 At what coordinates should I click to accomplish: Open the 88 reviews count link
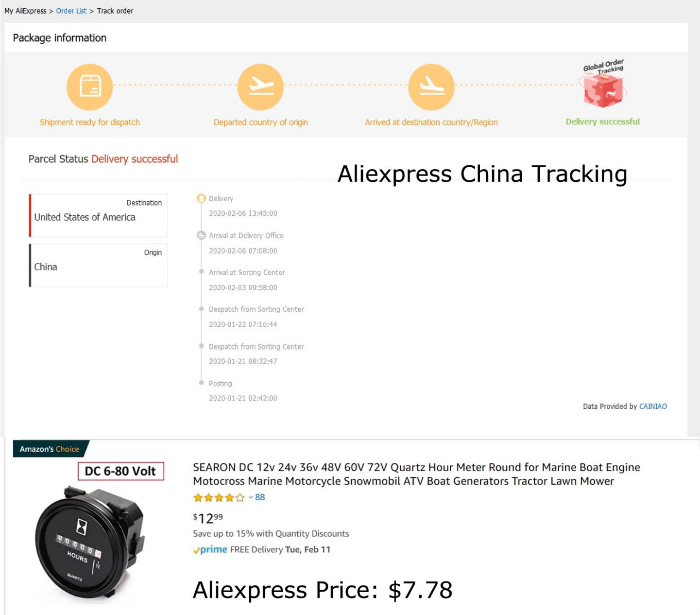point(260,497)
